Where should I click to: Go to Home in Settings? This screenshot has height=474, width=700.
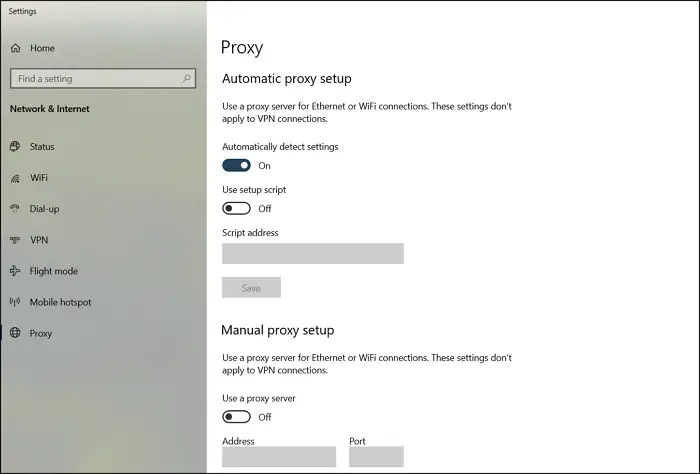tap(42, 48)
